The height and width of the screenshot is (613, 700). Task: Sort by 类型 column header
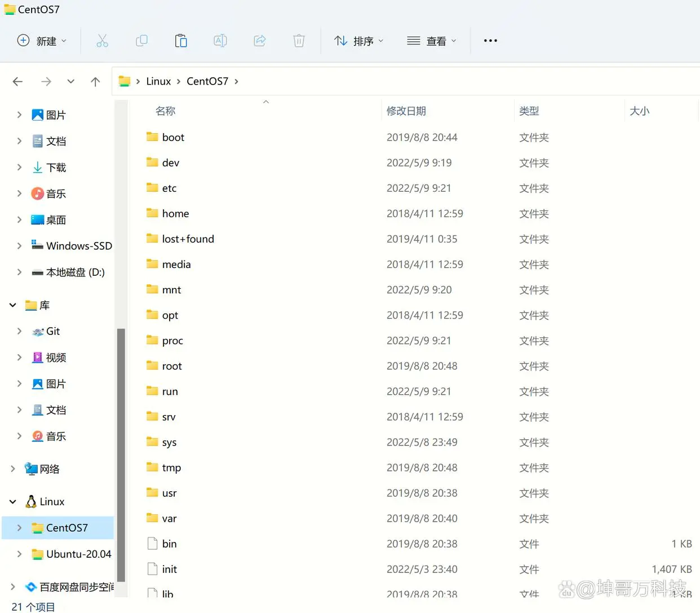click(x=529, y=111)
